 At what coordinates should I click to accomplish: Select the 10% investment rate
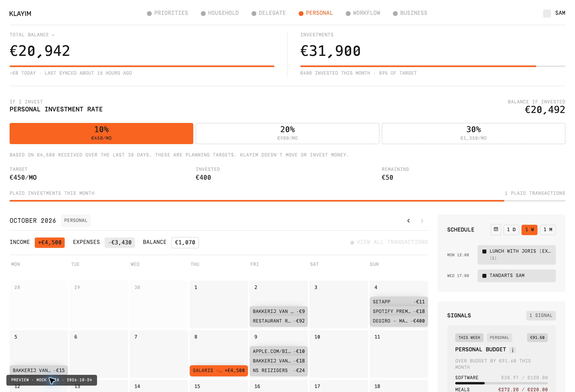[x=101, y=134]
